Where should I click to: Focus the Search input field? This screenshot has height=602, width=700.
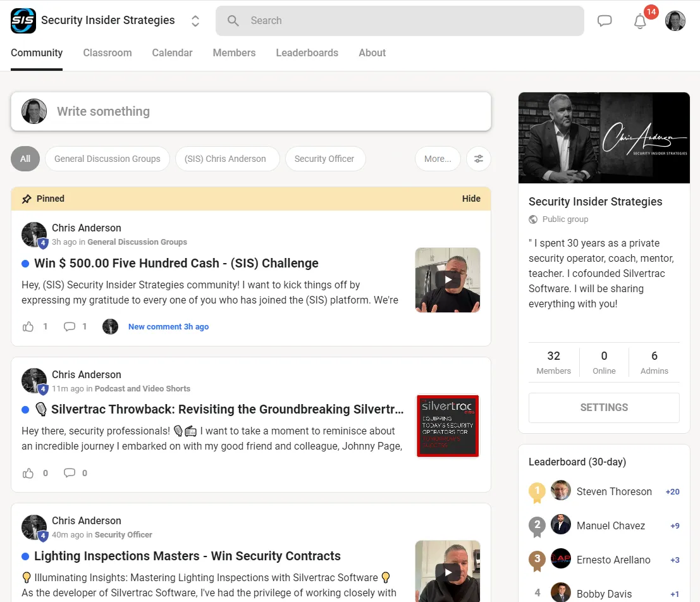coord(400,20)
